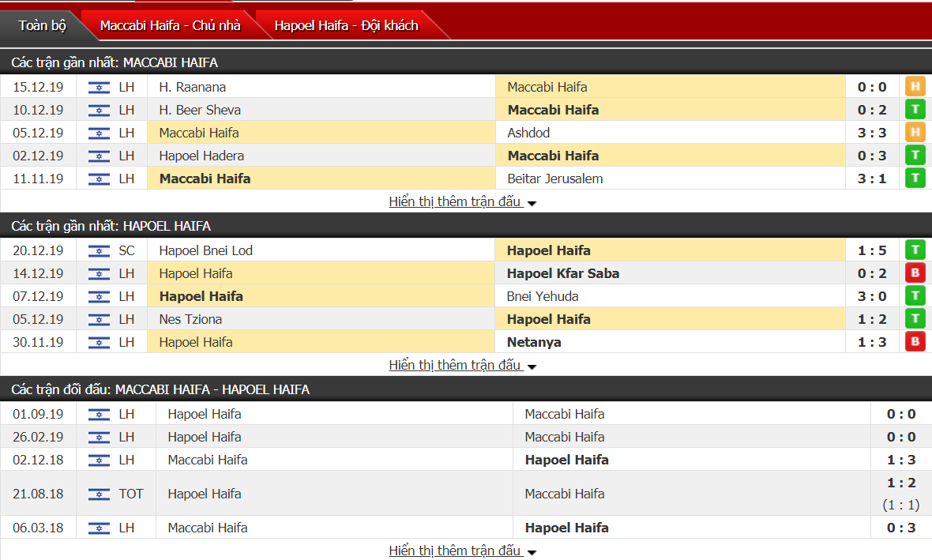Viewport: 932px width, 560px height.
Task: Click the Israel flag in the 01.09.19 row
Action: point(99,415)
